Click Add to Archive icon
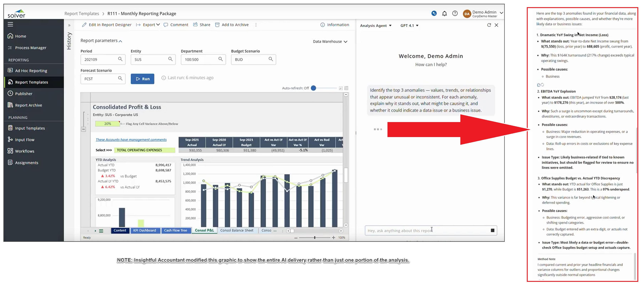This screenshot has height=287, width=644. point(217,25)
